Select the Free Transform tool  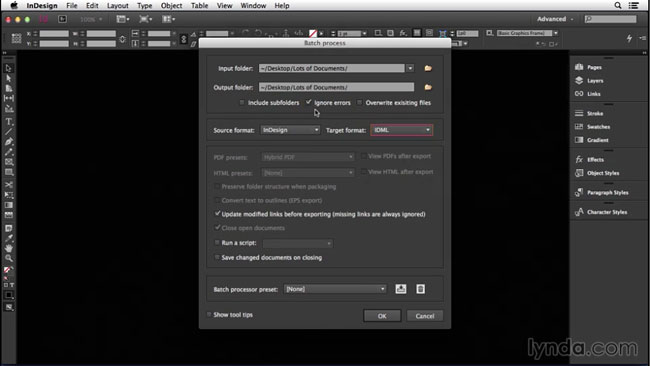tap(8, 195)
